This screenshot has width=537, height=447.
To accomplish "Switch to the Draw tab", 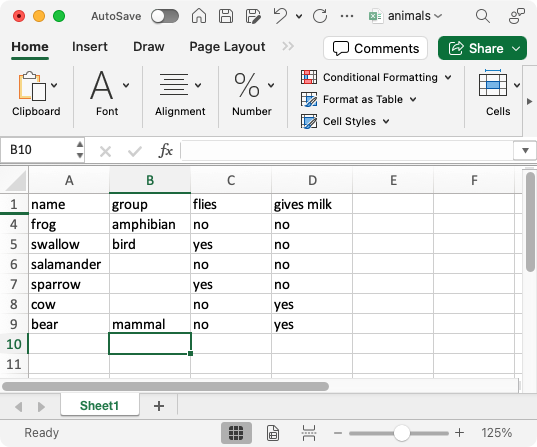I will [x=149, y=47].
